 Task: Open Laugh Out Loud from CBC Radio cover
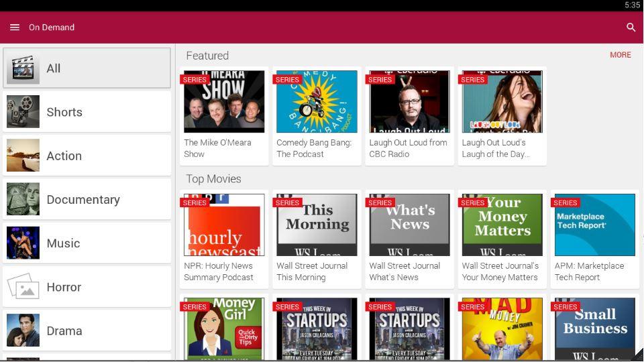click(x=409, y=101)
